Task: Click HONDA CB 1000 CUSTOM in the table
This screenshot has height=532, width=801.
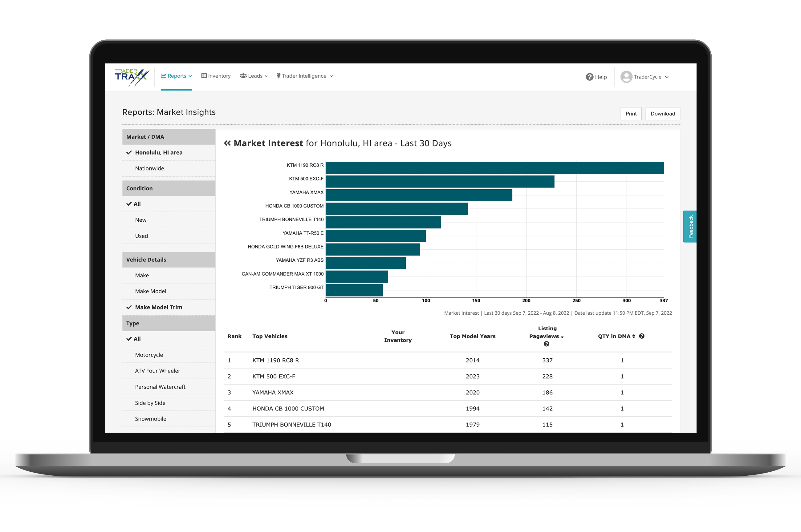Action: pyautogui.click(x=288, y=409)
